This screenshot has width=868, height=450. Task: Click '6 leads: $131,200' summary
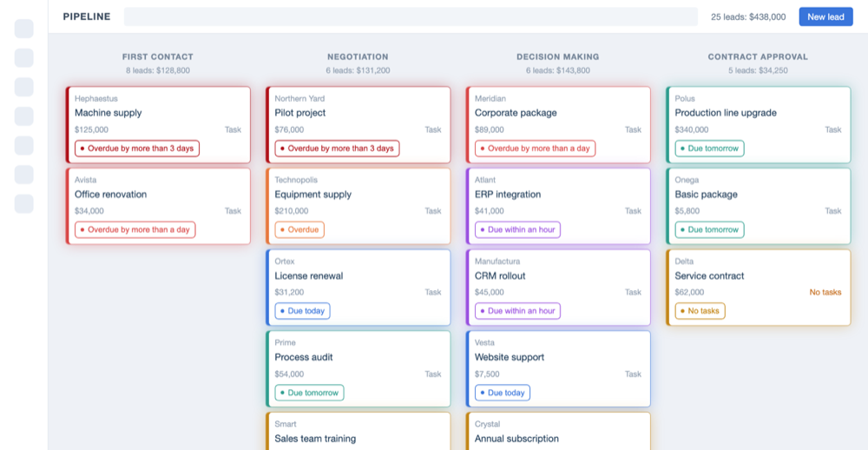coord(358,70)
